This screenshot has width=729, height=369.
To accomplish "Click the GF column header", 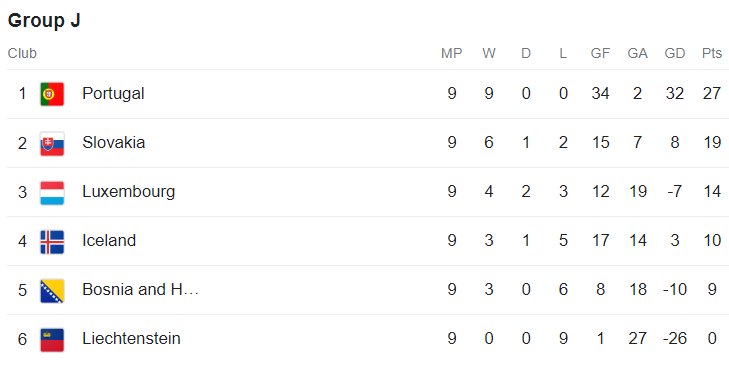I will click(600, 53).
